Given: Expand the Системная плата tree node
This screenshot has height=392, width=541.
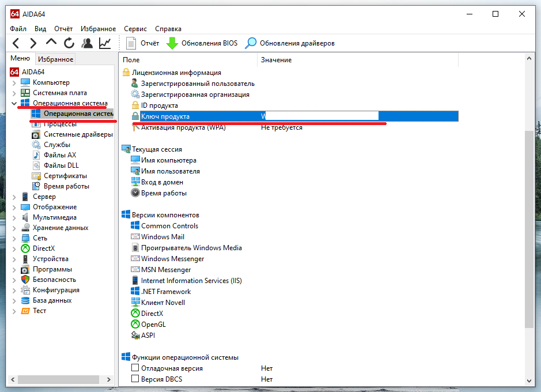Looking at the screenshot, I should pos(14,93).
